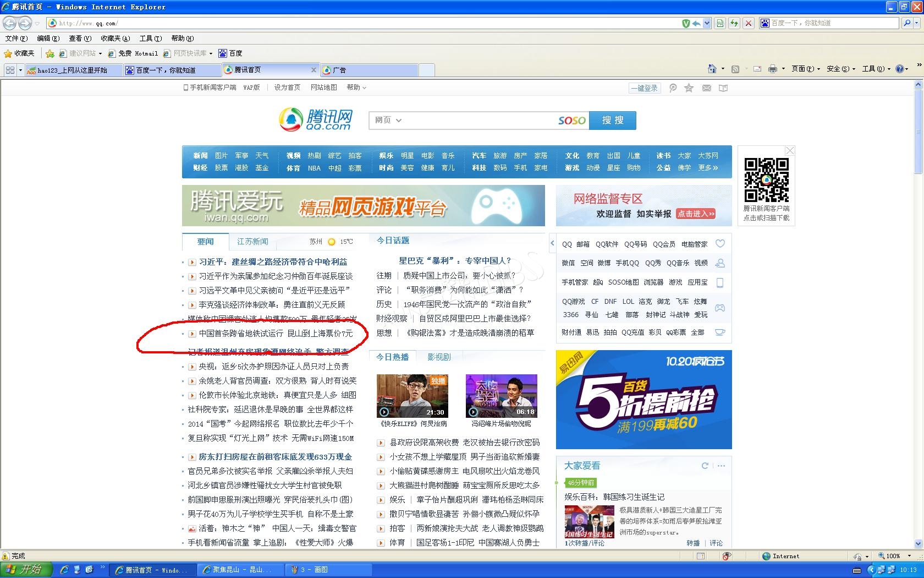Open 免费 Hotmail favorites link
The image size is (924, 578).
pyautogui.click(x=133, y=53)
